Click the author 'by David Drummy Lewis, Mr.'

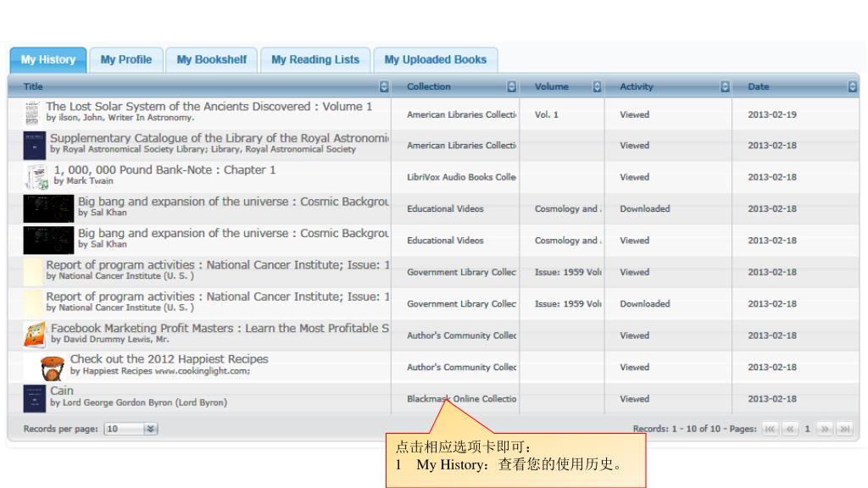click(110, 339)
